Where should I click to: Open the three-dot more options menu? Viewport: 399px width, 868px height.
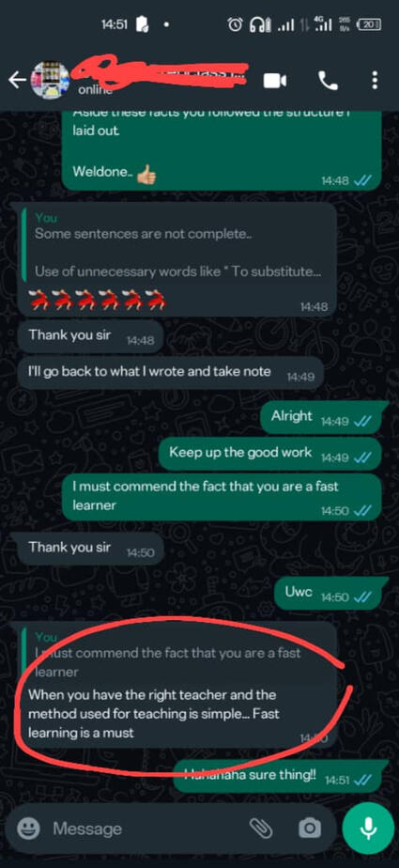pyautogui.click(x=375, y=81)
